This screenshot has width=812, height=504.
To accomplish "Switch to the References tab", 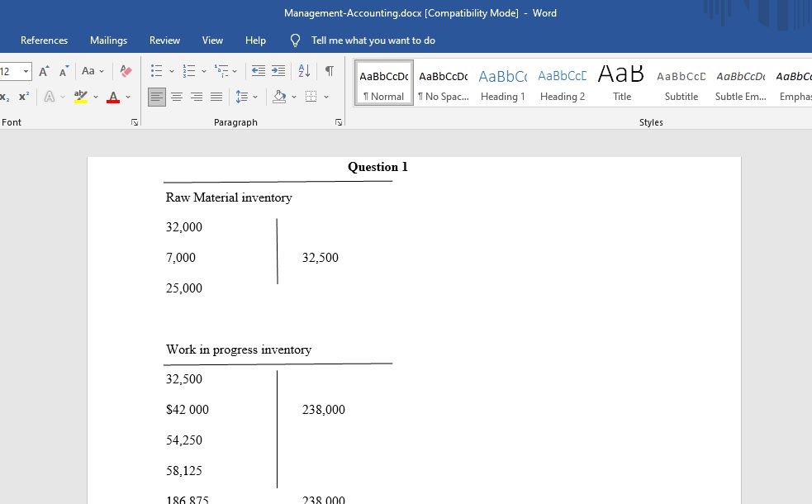I will (44, 40).
